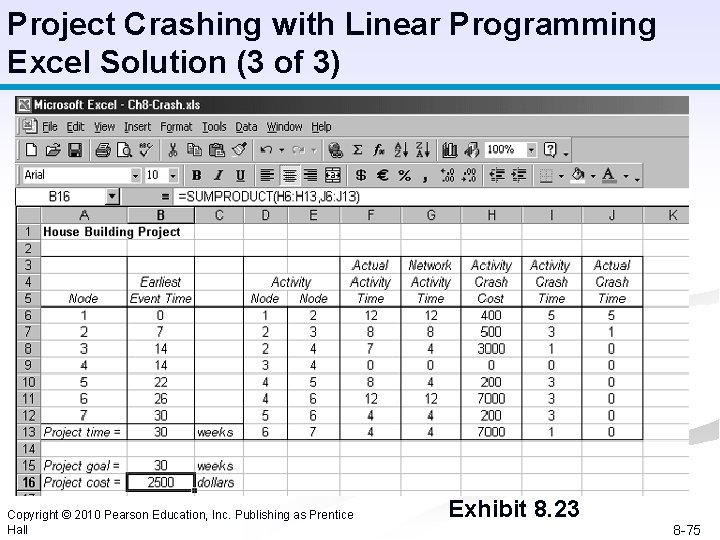Expand the Borders dropdown arrow
The width and height of the screenshot is (720, 540).
[x=561, y=175]
